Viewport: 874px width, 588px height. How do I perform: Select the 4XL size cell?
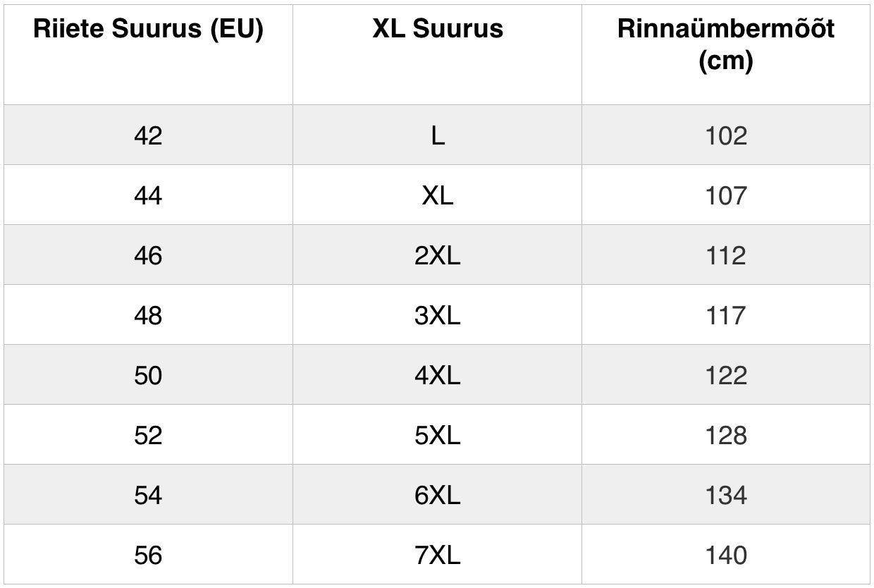(438, 375)
